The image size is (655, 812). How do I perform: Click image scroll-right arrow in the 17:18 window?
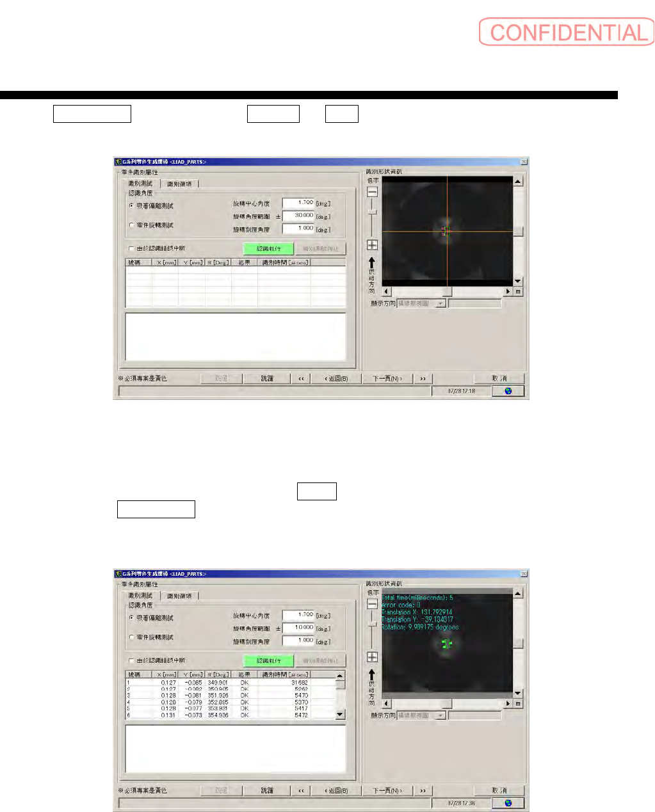(508, 292)
